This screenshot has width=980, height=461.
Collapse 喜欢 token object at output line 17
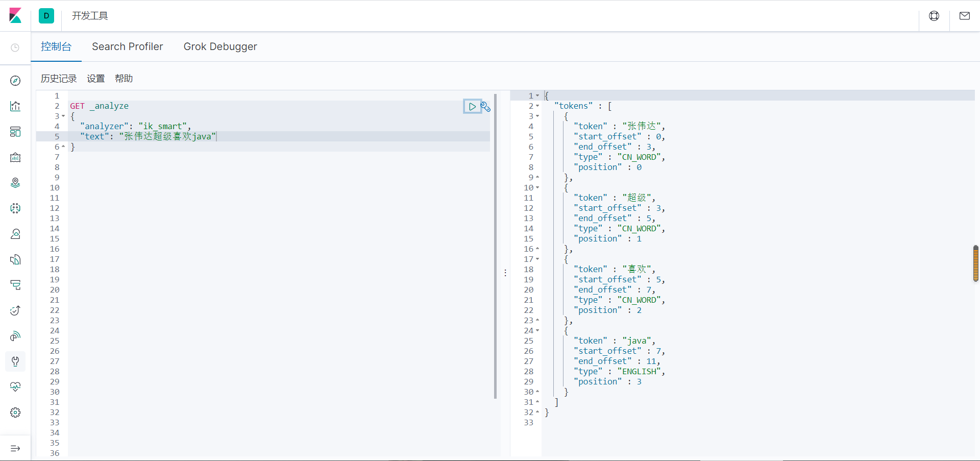537,259
